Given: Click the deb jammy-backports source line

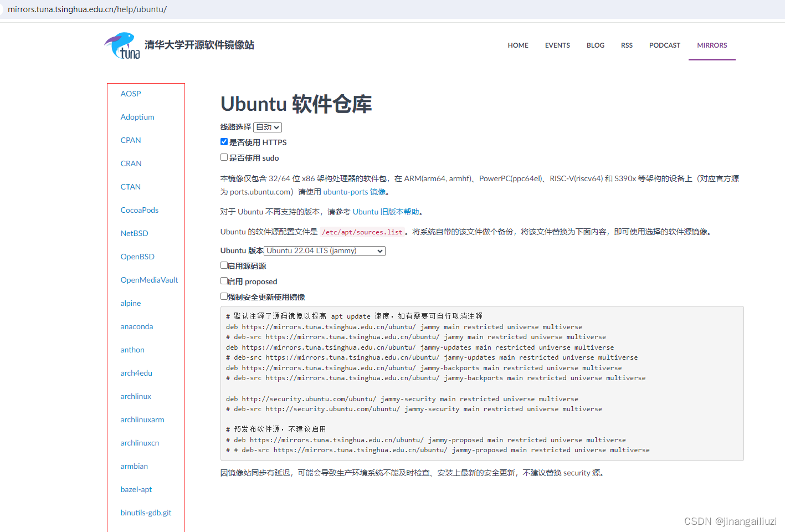Looking at the screenshot, I should 424,368.
